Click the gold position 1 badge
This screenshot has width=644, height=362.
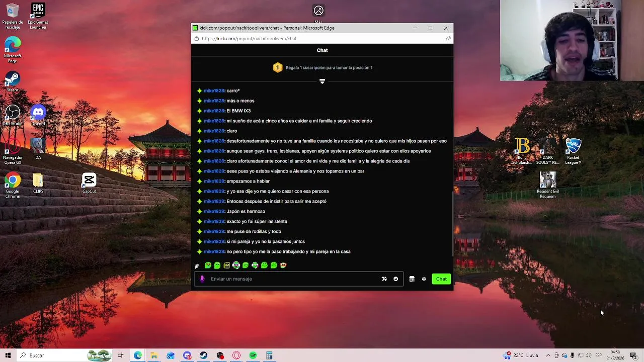tap(277, 67)
